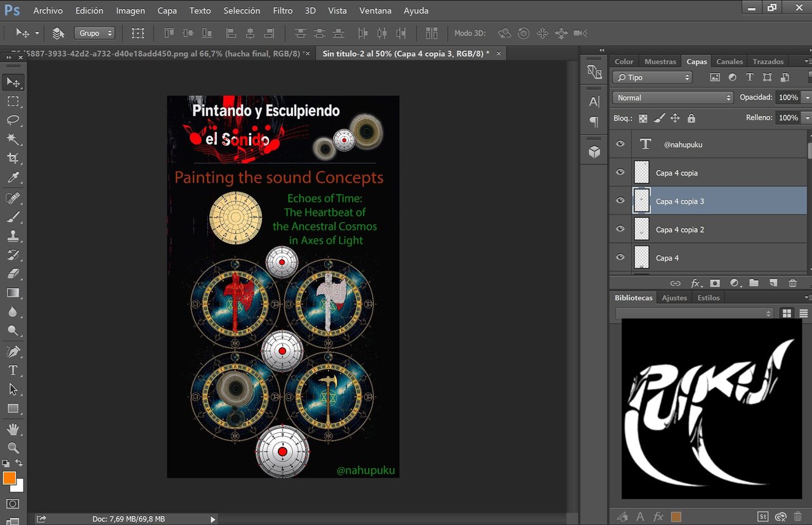Image resolution: width=812 pixels, height=525 pixels.
Task: Open the Opacidad slider arrow
Action: 807,98
